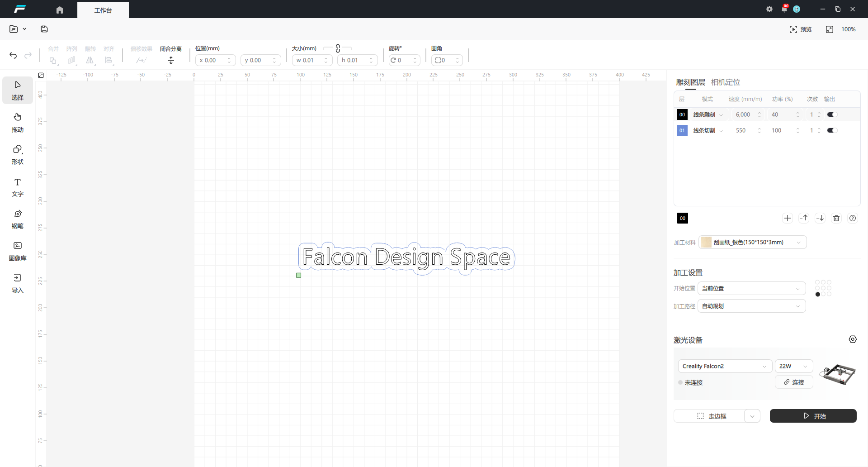868x467 pixels.
Task: Toggle output for layer 00 线条雕刻
Action: coord(832,114)
